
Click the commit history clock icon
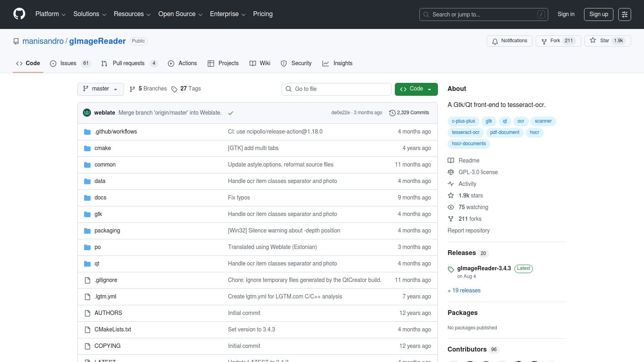click(392, 113)
